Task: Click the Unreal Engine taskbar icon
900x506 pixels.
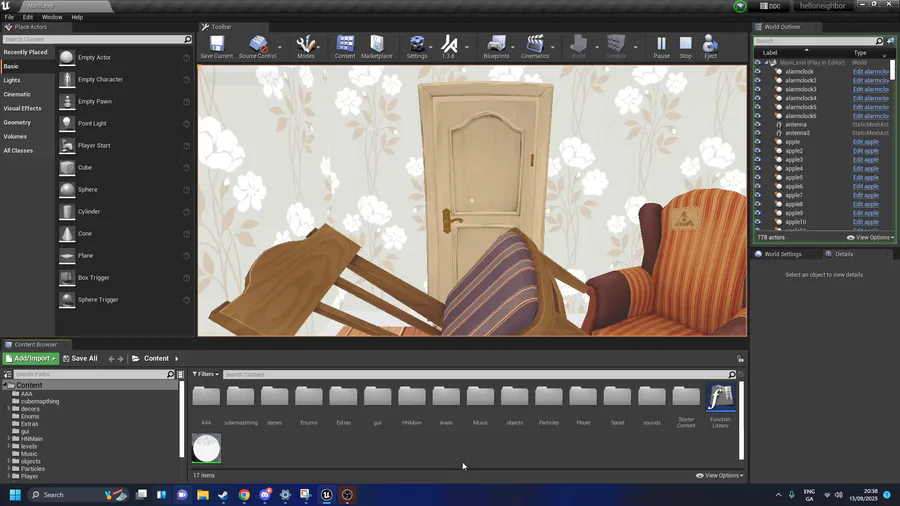Action: tap(326, 495)
